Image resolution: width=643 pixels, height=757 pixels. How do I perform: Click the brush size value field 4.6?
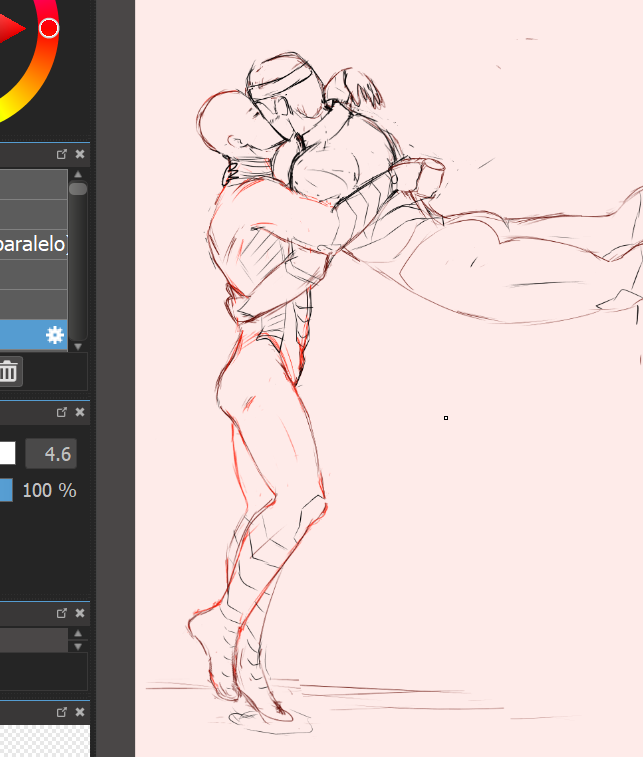point(51,454)
